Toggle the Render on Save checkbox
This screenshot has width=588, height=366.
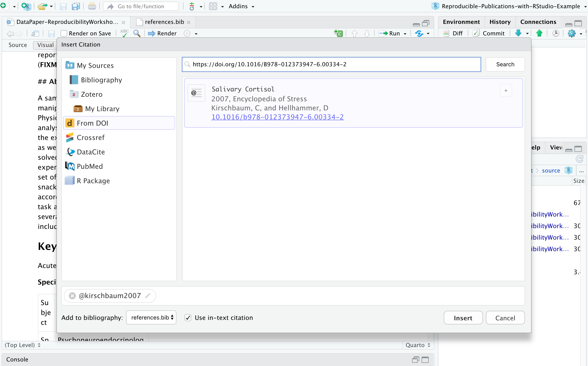point(64,33)
